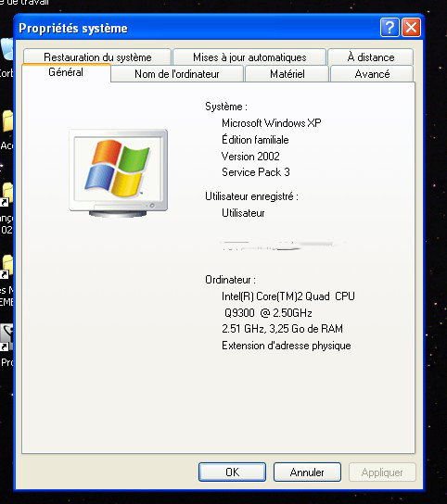Click 'Extension d'adresse physique' text

coord(286,346)
